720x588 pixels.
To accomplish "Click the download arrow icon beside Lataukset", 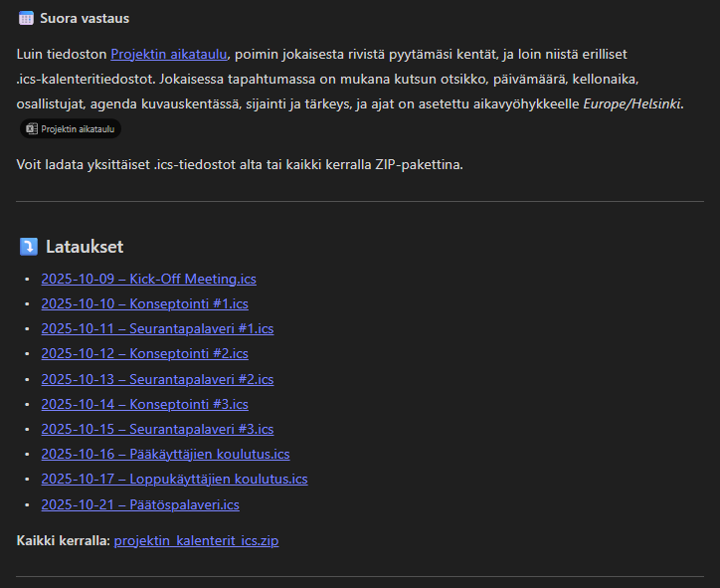I will [x=28, y=247].
